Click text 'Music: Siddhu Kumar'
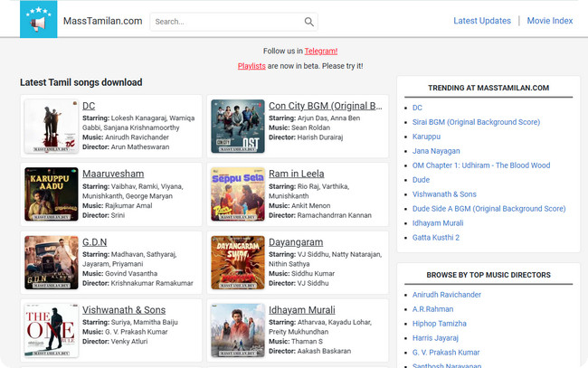This screenshot has height=368, width=588. point(302,274)
